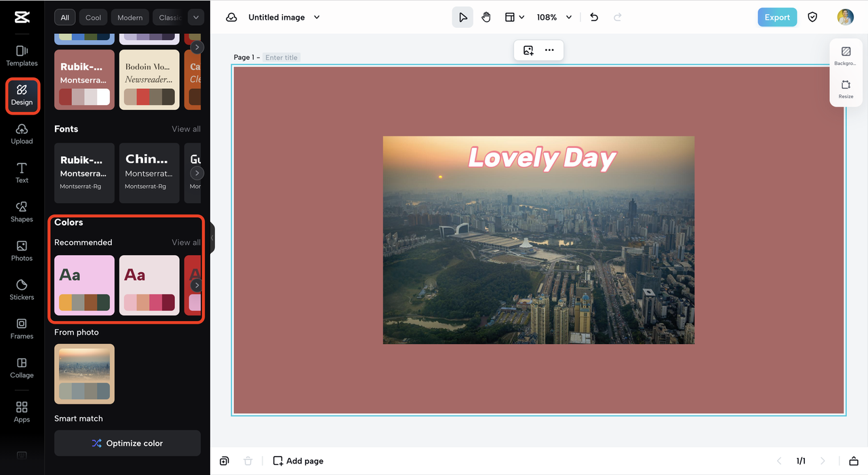The width and height of the screenshot is (868, 475).
Task: Open the Stickers sidebar panel
Action: [x=22, y=290]
